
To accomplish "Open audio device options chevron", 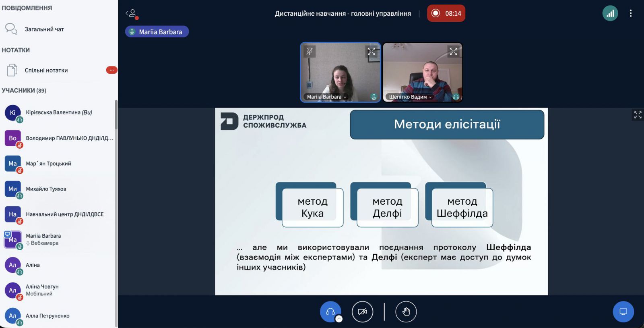I will pyautogui.click(x=339, y=319).
